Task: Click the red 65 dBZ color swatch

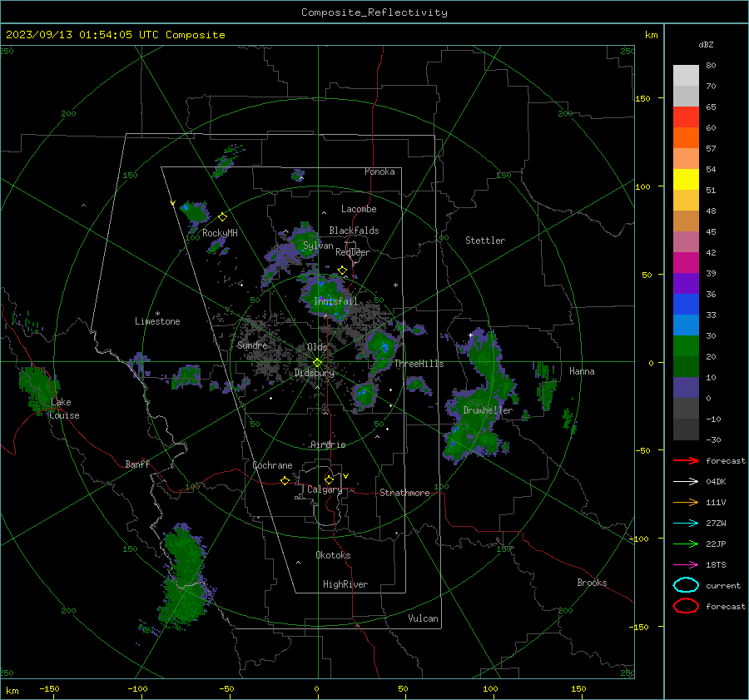Action: click(686, 117)
